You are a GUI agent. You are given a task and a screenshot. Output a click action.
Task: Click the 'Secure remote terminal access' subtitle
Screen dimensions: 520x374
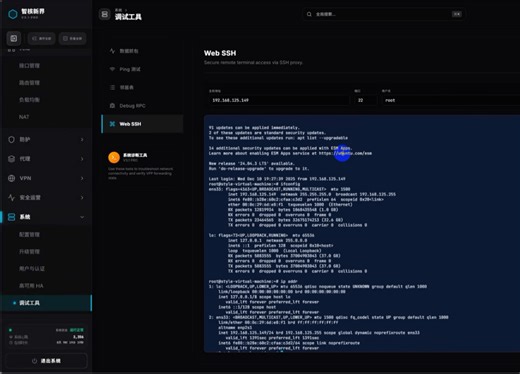pyautogui.click(x=253, y=62)
